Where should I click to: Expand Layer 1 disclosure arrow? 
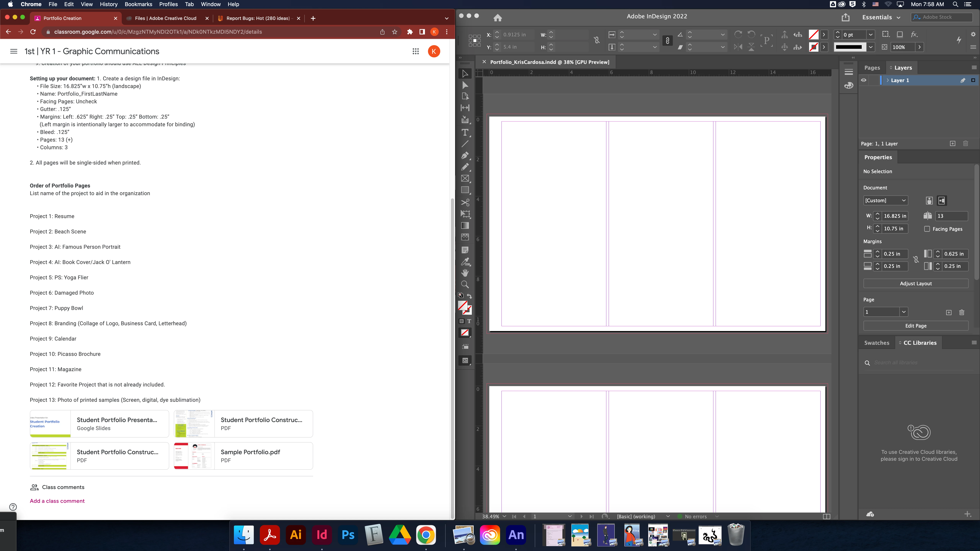(x=888, y=80)
